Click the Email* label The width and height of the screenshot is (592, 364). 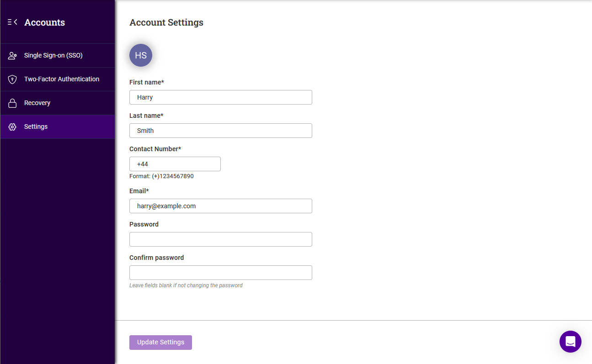click(x=139, y=191)
